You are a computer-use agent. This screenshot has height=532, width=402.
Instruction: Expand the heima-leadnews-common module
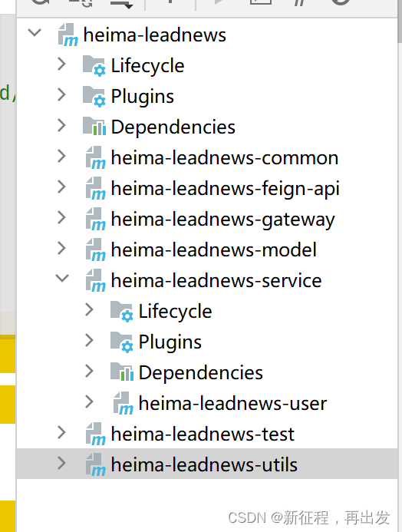61,157
